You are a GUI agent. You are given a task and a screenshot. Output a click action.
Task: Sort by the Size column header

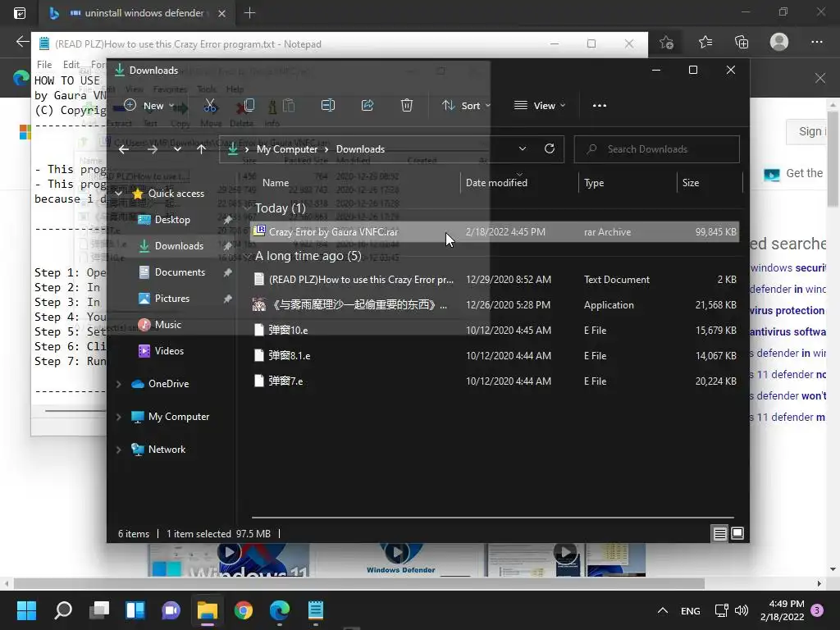(x=691, y=183)
